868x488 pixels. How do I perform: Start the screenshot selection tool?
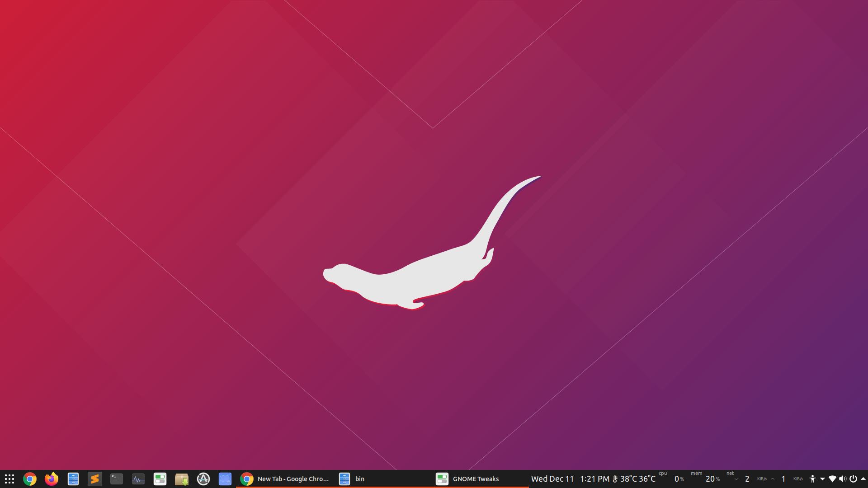(x=225, y=479)
